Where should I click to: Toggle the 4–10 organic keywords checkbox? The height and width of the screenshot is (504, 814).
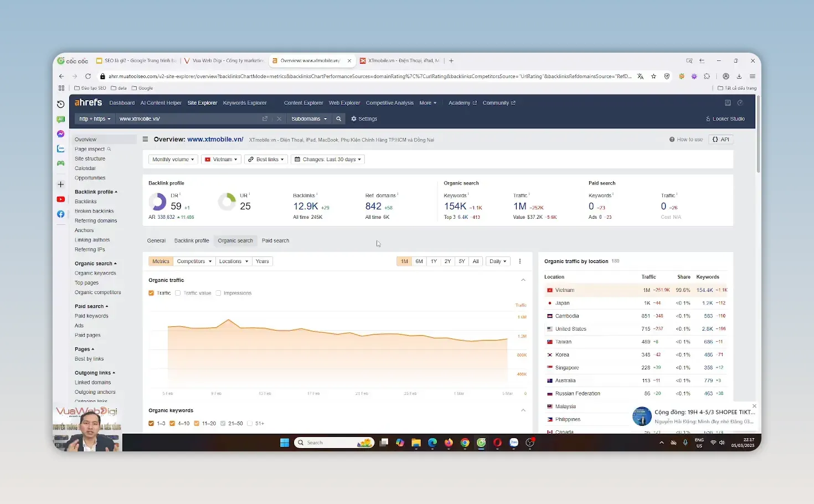pyautogui.click(x=172, y=424)
